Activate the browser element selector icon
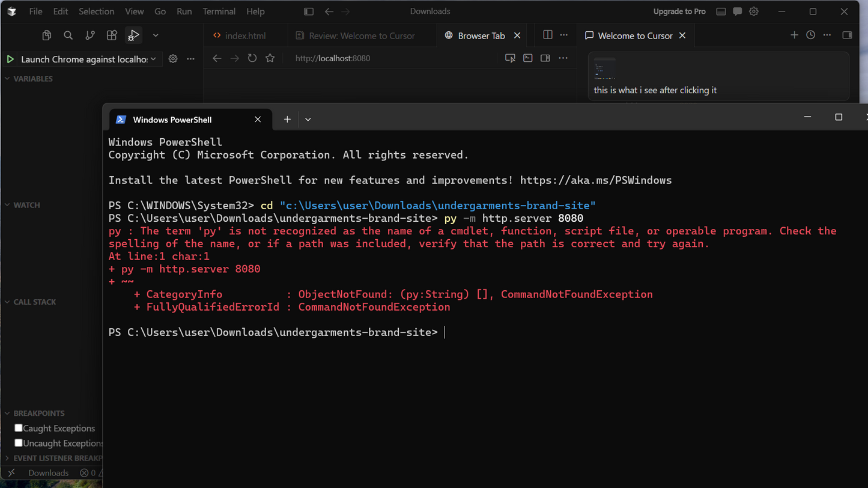Image resolution: width=868 pixels, height=488 pixels. click(510, 58)
